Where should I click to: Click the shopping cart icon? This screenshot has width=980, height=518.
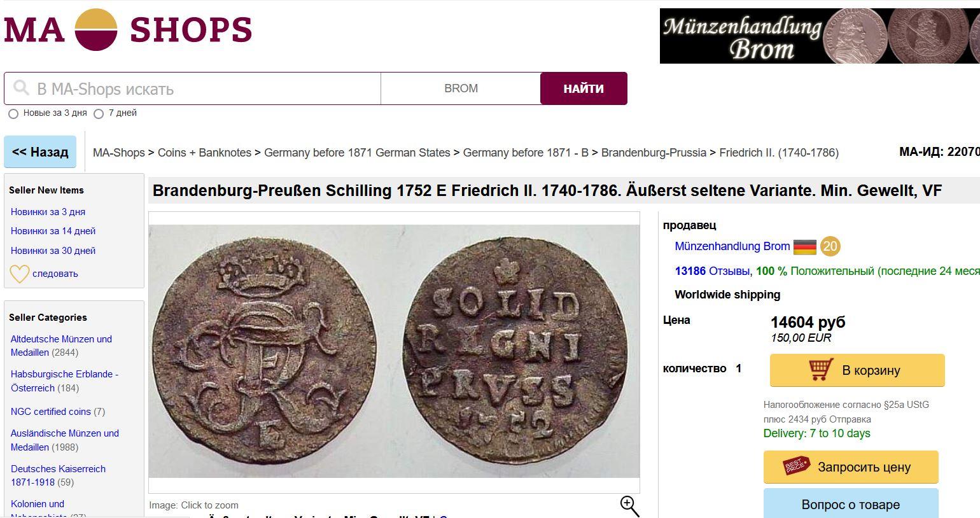click(x=821, y=370)
